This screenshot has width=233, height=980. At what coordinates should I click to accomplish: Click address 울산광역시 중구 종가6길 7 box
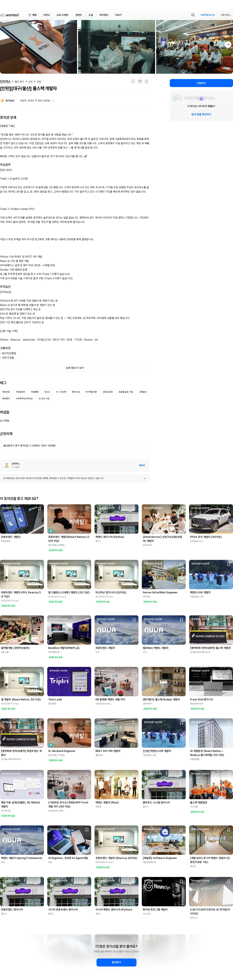pyautogui.click(x=75, y=445)
